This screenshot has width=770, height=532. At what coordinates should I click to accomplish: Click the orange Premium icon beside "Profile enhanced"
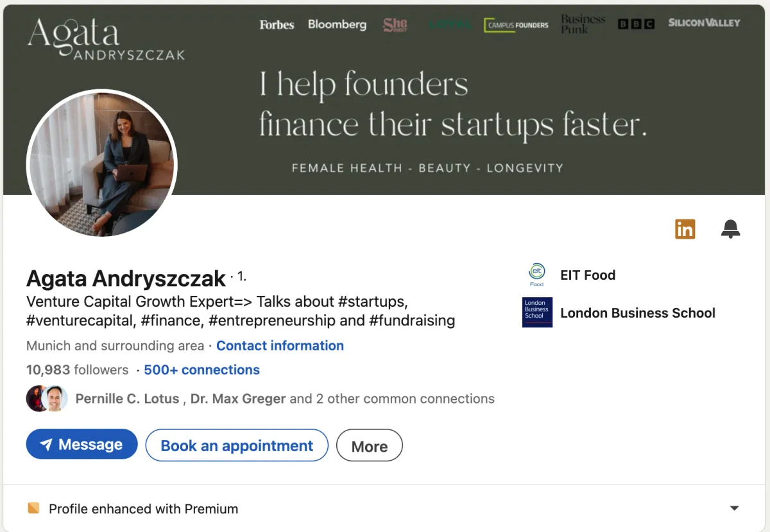point(33,508)
